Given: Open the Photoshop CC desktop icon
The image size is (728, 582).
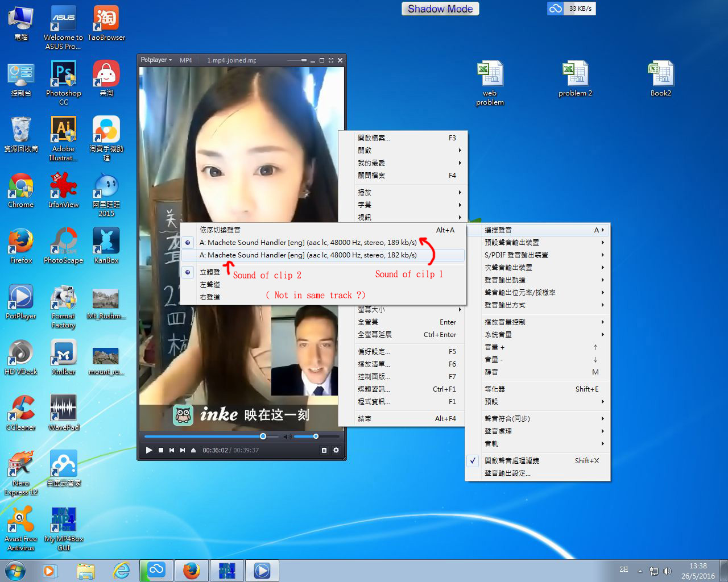Looking at the screenshot, I should 64,83.
